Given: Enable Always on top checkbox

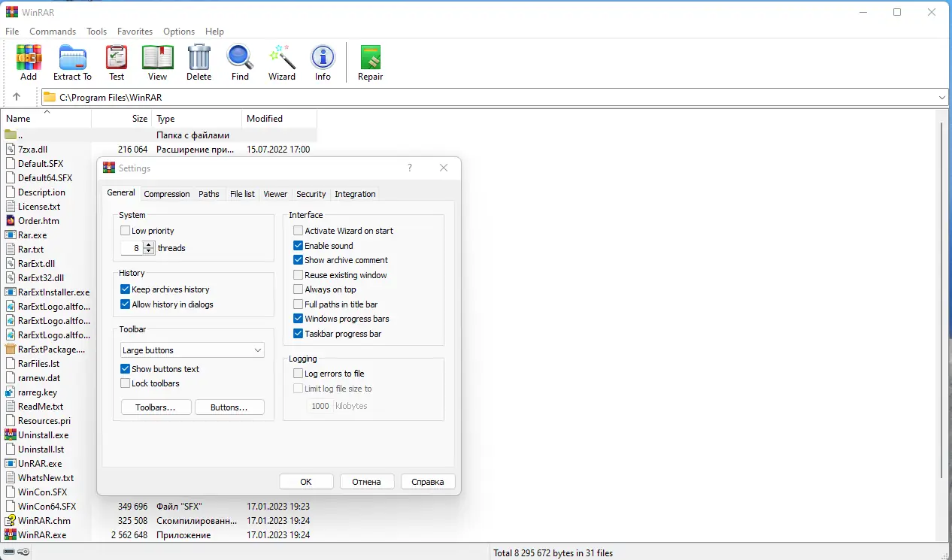Looking at the screenshot, I should click(299, 289).
